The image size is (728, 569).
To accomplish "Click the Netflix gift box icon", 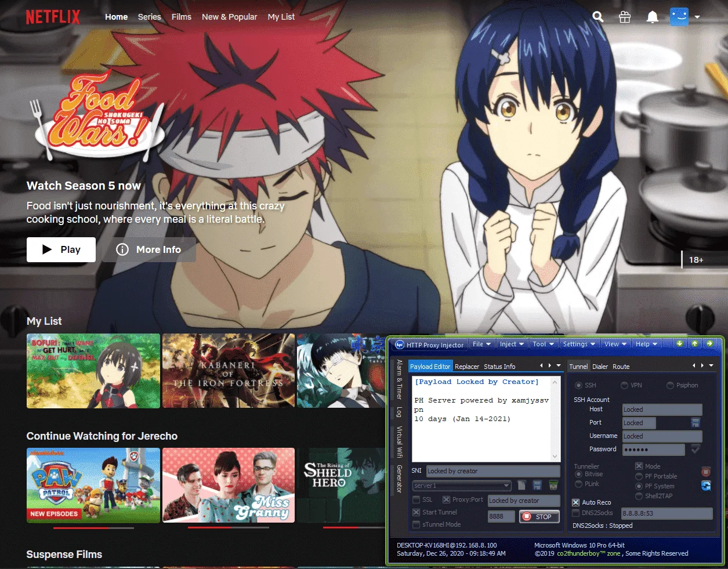I will pyautogui.click(x=625, y=17).
